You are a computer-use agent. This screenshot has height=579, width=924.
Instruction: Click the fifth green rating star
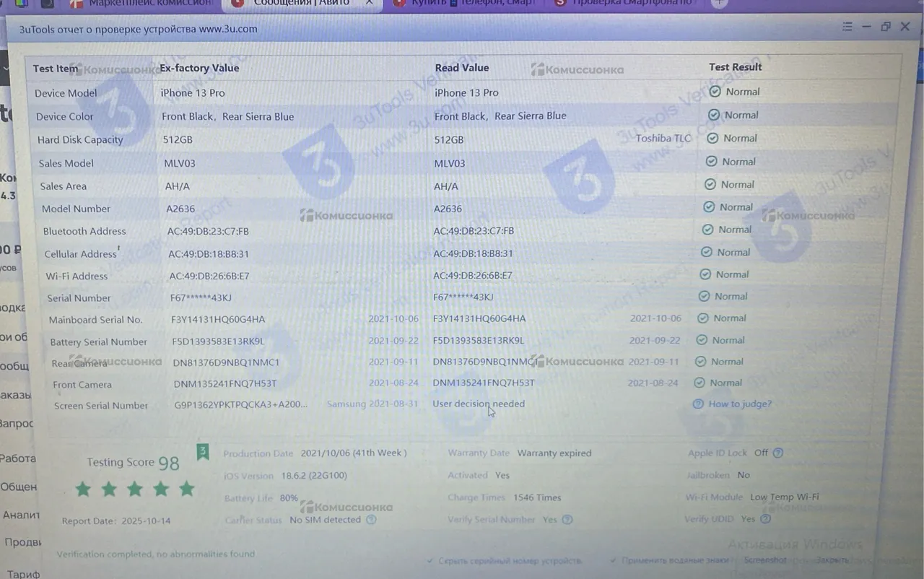[x=187, y=489]
